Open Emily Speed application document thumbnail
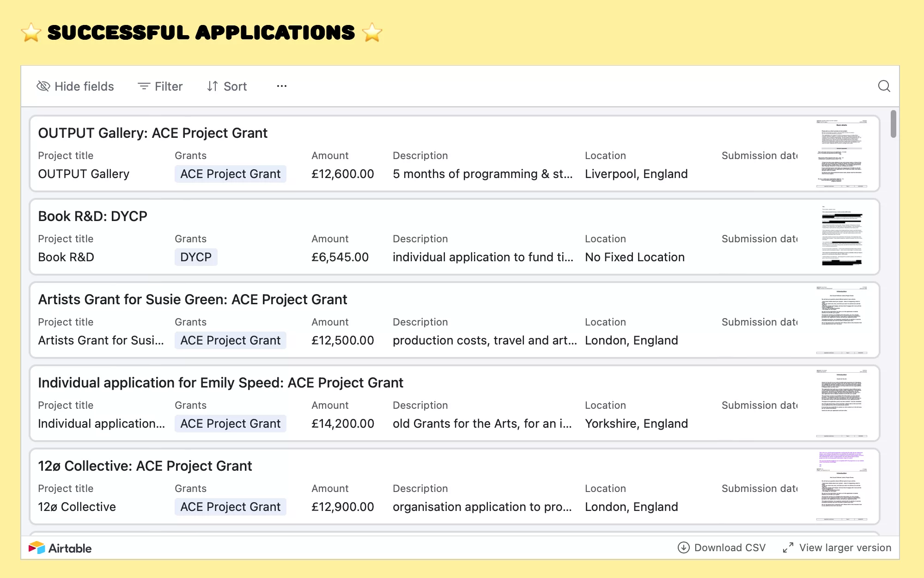 pos(841,403)
